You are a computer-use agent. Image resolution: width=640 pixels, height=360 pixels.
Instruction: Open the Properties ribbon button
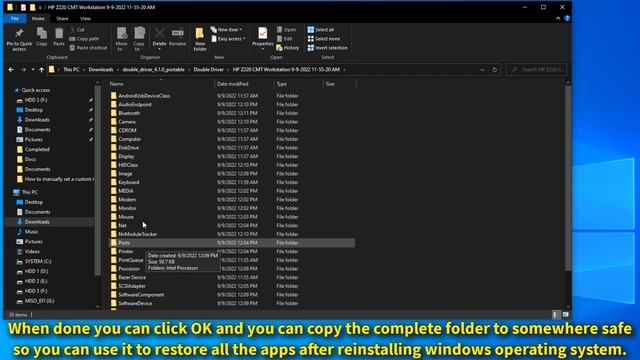pos(262,38)
